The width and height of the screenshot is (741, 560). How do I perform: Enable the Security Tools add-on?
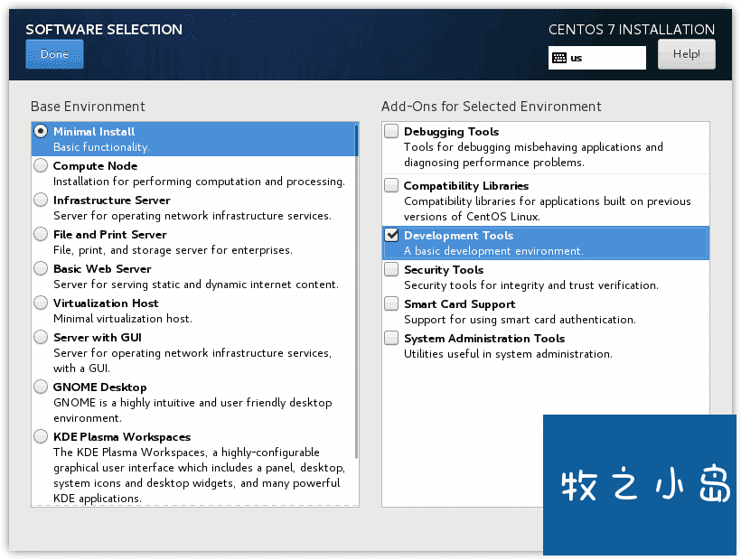tap(391, 269)
